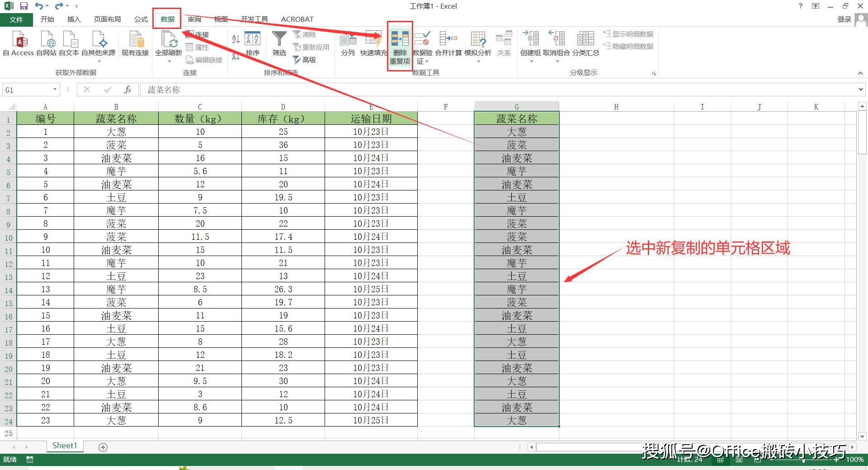Click the 高级 advanced filter button
The image size is (868, 470).
tap(304, 60)
